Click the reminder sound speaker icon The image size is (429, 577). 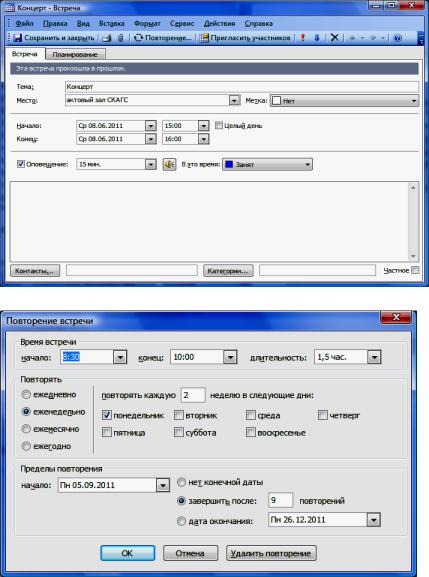point(169,164)
